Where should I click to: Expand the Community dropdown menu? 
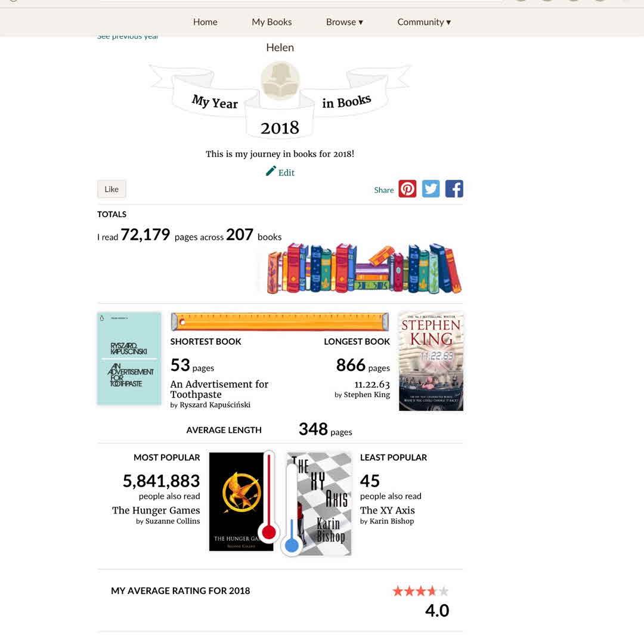pyautogui.click(x=424, y=22)
